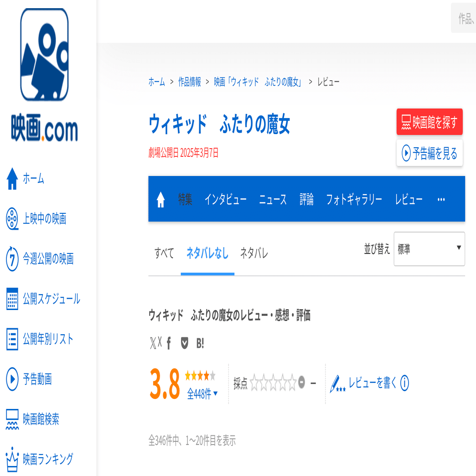Click the 全346件中、1~20件目を表示 text
The width and height of the screenshot is (476, 476).
[x=192, y=440]
